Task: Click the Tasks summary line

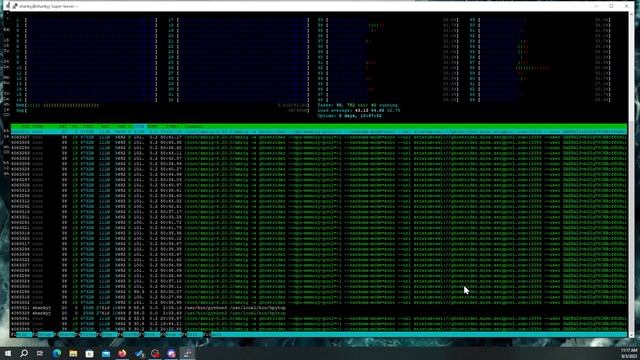Action: 357,105
